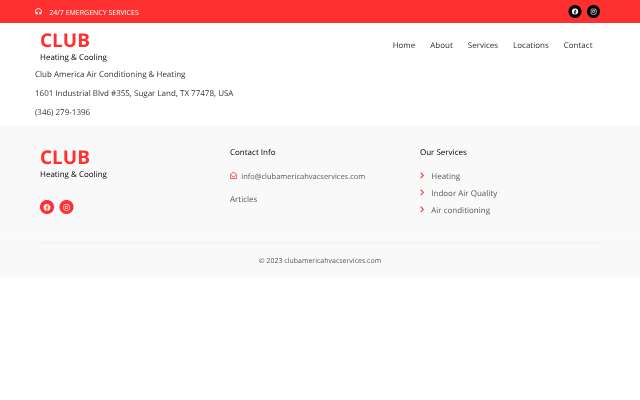Click the chevron arrow beside Heating

(422, 176)
